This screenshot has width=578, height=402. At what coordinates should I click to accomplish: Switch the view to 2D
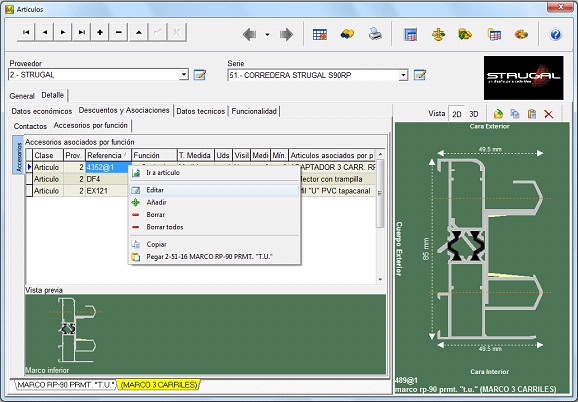click(x=457, y=114)
